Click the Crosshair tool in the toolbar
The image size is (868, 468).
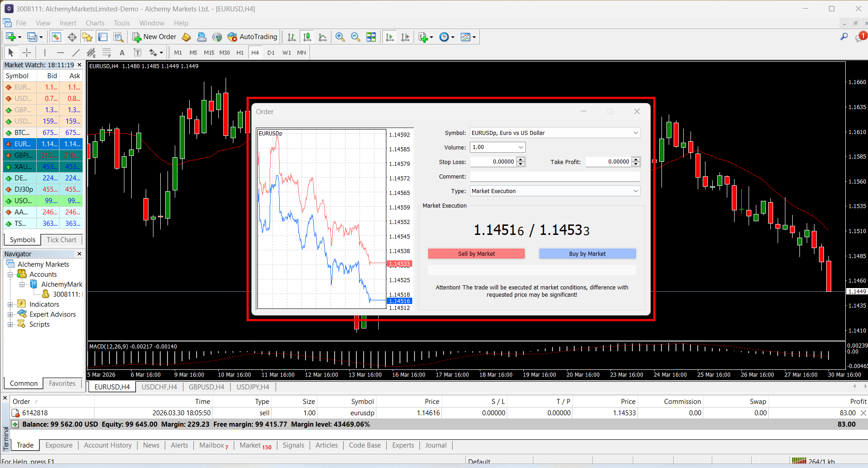tap(27, 53)
